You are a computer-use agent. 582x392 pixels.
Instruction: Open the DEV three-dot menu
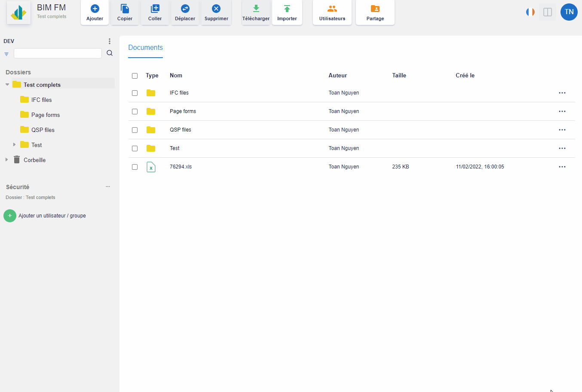point(110,41)
